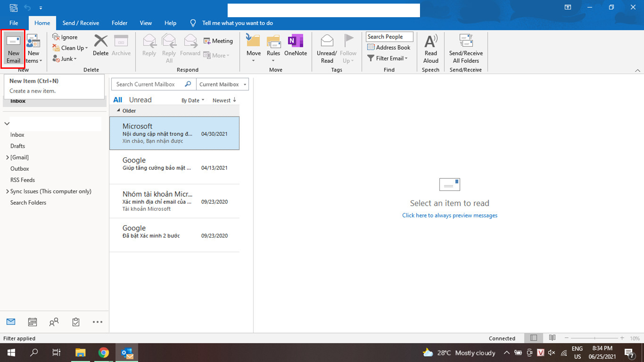Open OneNote from the ribbon
644x362 pixels.
point(296,46)
